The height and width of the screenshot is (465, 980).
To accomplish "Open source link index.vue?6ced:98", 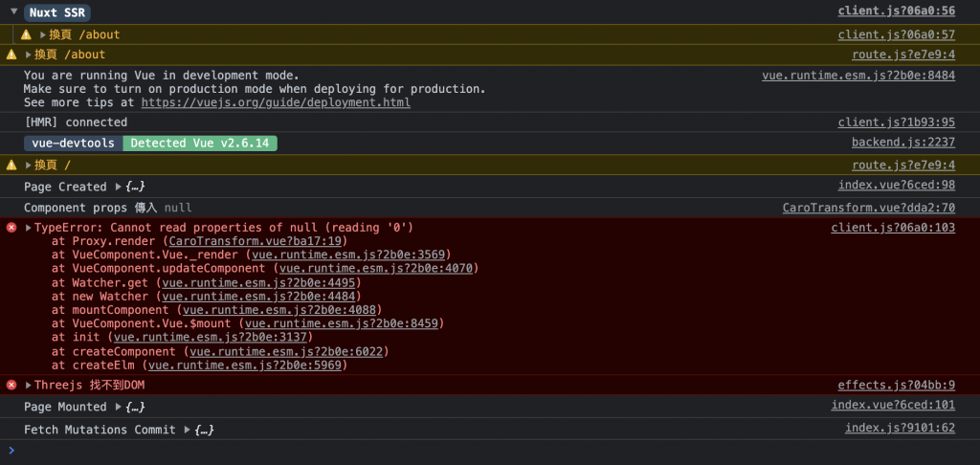I will [x=896, y=186].
